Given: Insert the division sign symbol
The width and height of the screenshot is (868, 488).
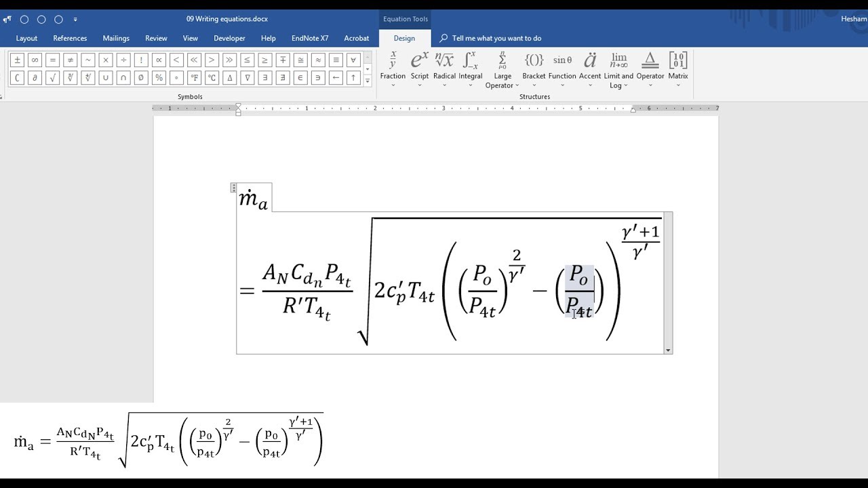Looking at the screenshot, I should 123,60.
